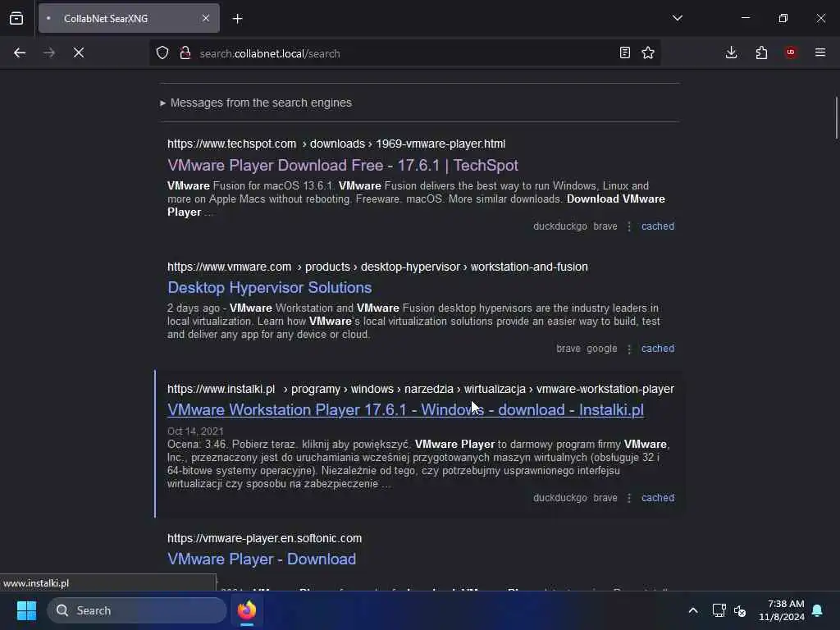Open uBlock Origin extension icon

tap(791, 52)
